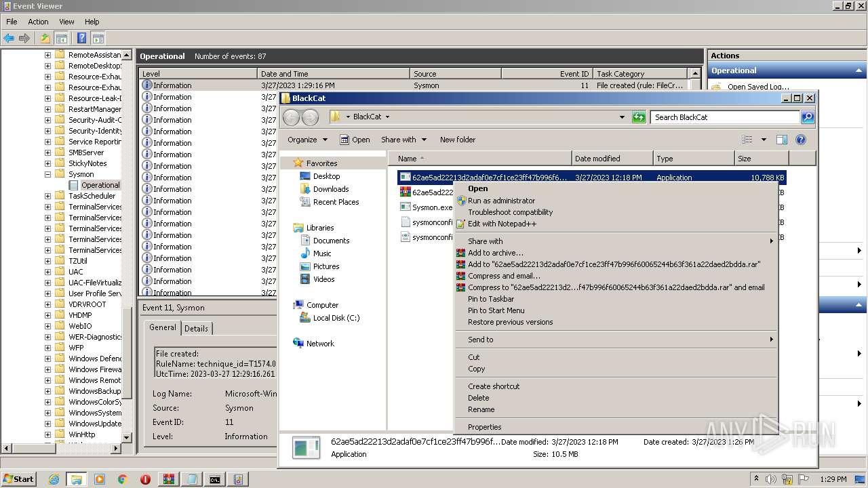
Task: Click the New folder button in Explorer
Action: tap(458, 140)
